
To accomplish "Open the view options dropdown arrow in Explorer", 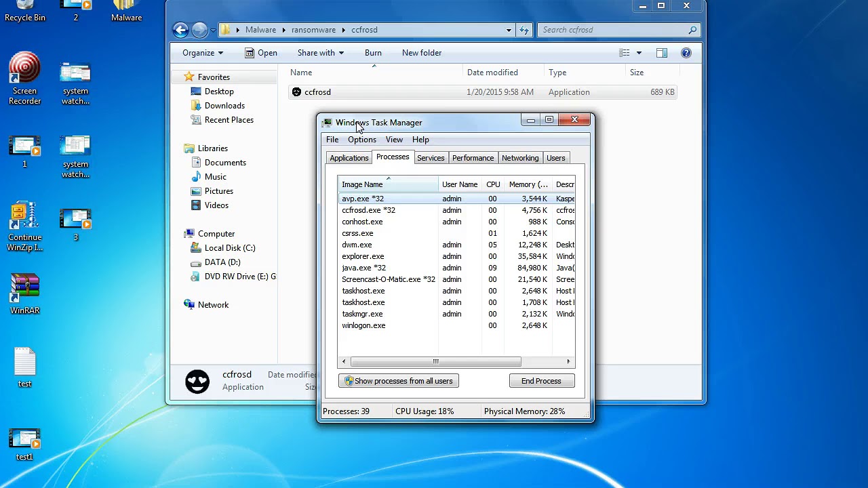I will tap(639, 53).
